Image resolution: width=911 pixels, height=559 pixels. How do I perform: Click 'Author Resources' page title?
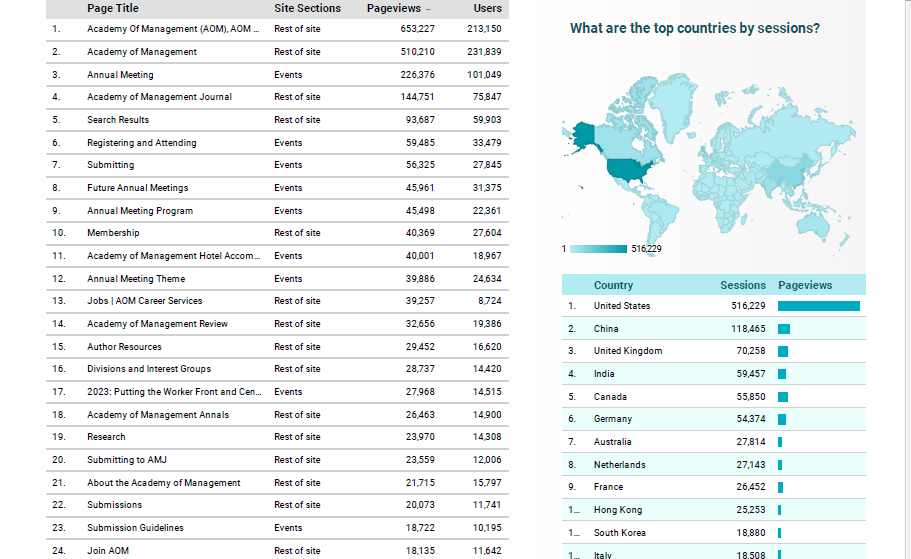click(x=124, y=347)
